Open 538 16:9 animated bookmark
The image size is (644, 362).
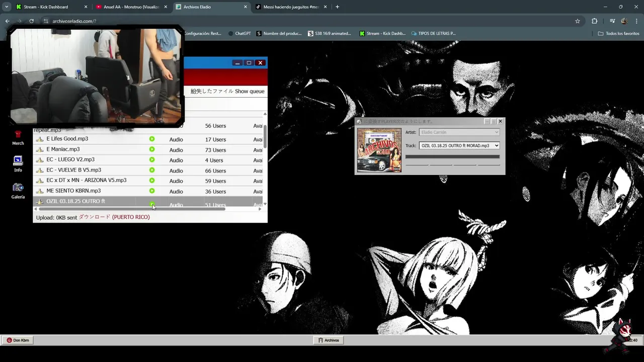(330, 34)
